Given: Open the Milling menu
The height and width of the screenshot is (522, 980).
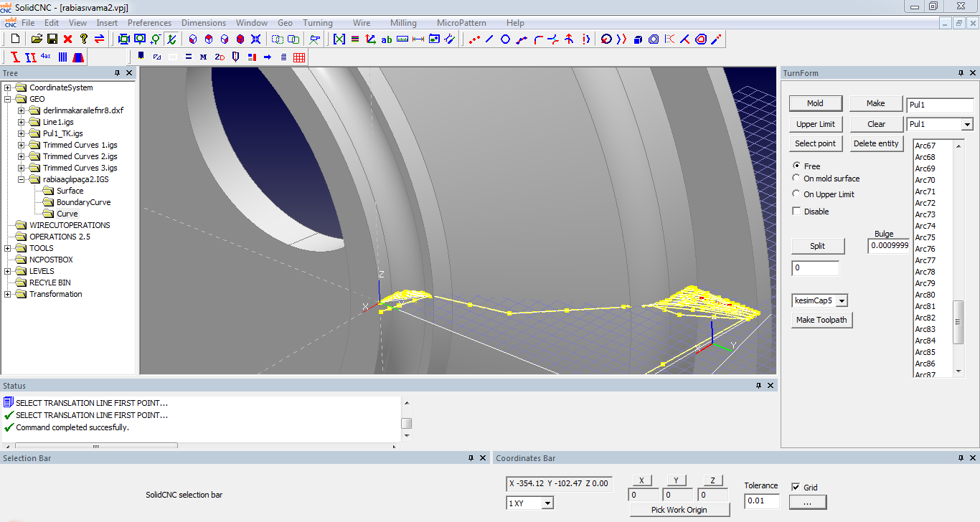Looking at the screenshot, I should pos(403,23).
